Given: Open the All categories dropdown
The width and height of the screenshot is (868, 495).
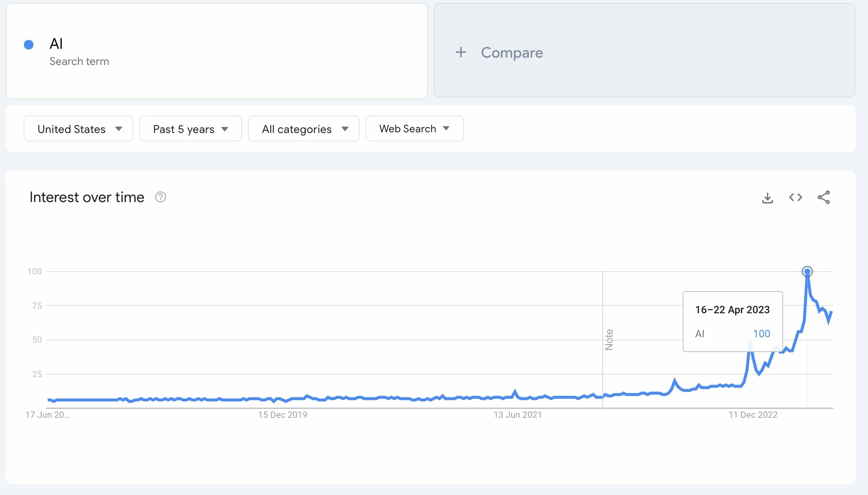Looking at the screenshot, I should 303,129.
